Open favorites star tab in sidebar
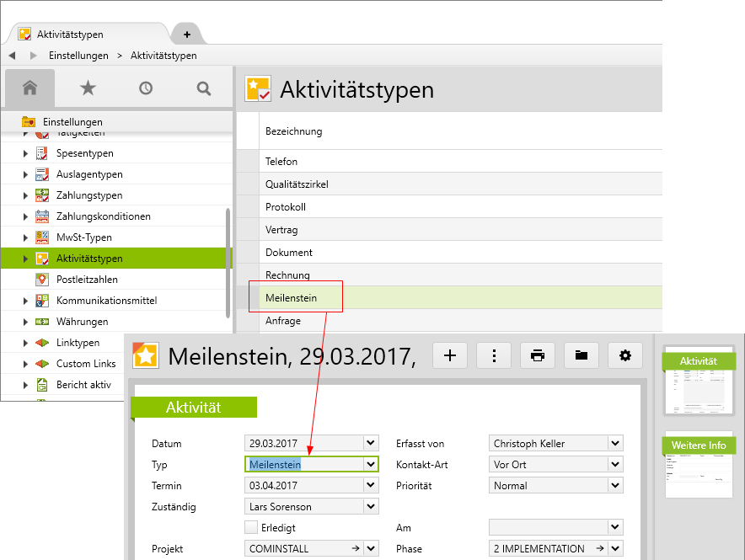This screenshot has width=745, height=560. (x=88, y=88)
